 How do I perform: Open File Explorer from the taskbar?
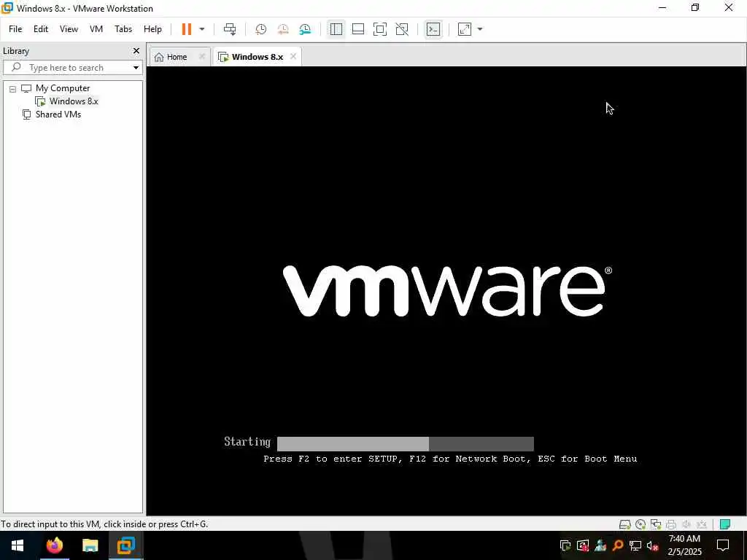coord(90,545)
